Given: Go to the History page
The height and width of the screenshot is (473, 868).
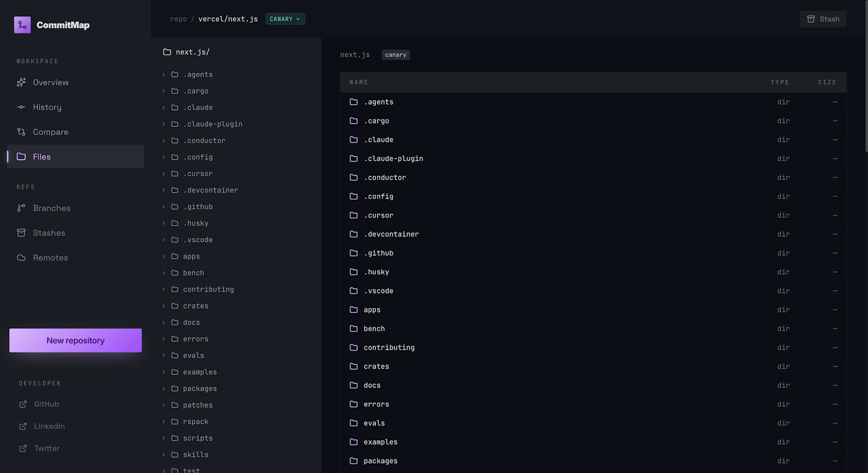Looking at the screenshot, I should (x=75, y=107).
